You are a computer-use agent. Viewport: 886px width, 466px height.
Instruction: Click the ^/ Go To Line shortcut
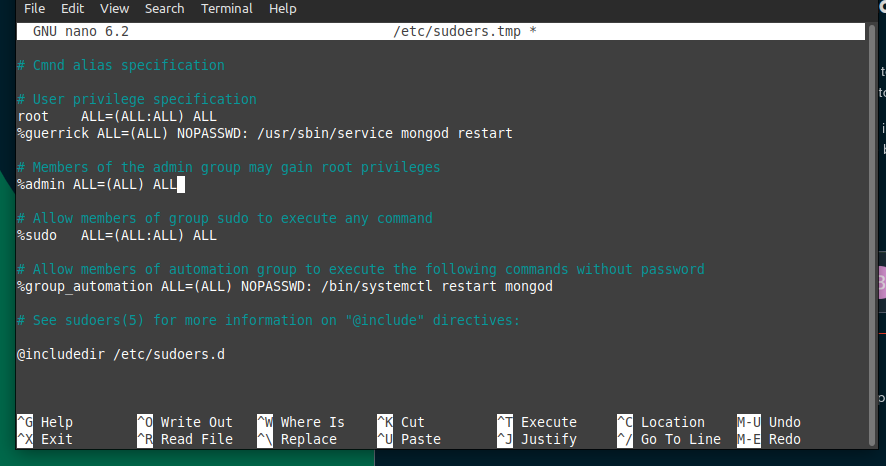pos(668,439)
